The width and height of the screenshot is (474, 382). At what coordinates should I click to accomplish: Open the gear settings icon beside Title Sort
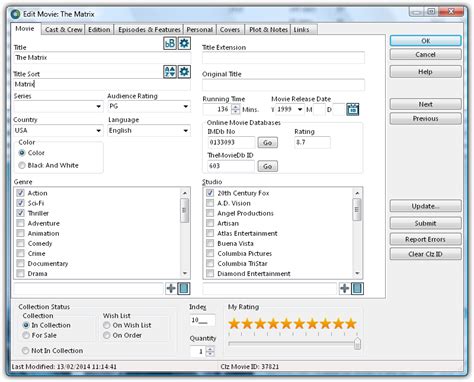click(x=184, y=72)
